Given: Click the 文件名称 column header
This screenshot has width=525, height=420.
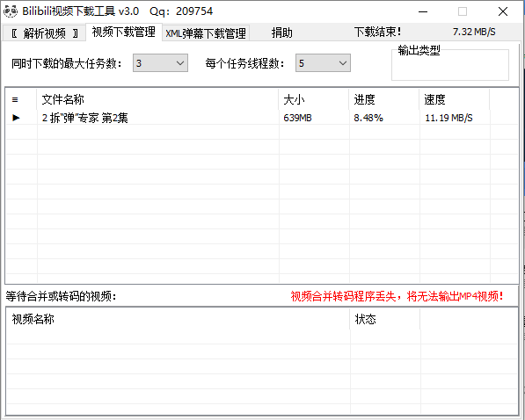Looking at the screenshot, I should click(157, 99).
